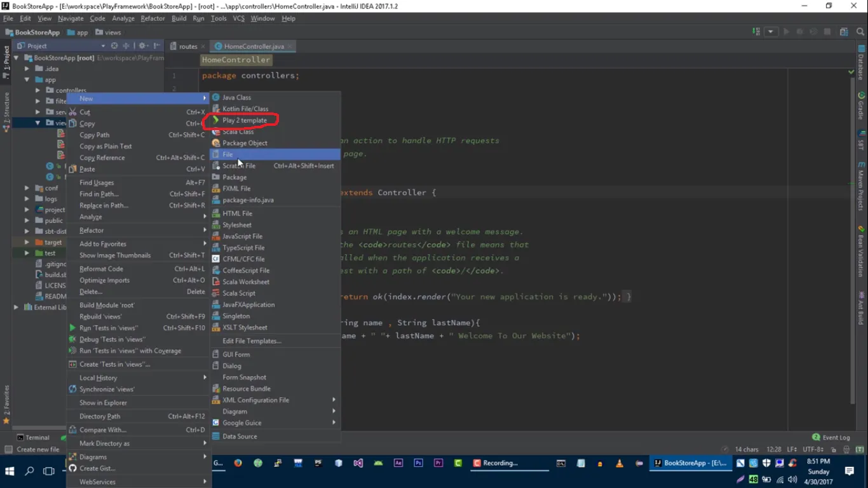Screen dimensions: 868x488
Task: Select Paste in the context menu
Action: pyautogui.click(x=138, y=169)
